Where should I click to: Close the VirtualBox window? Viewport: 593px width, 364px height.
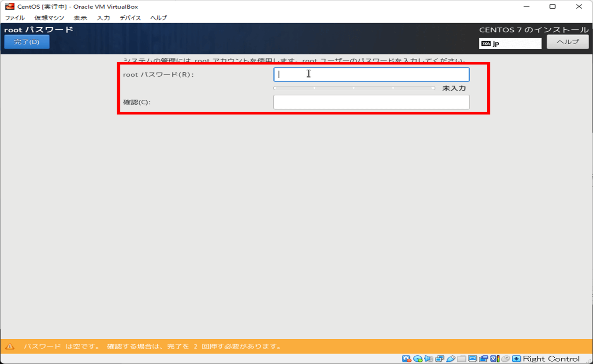[579, 6]
